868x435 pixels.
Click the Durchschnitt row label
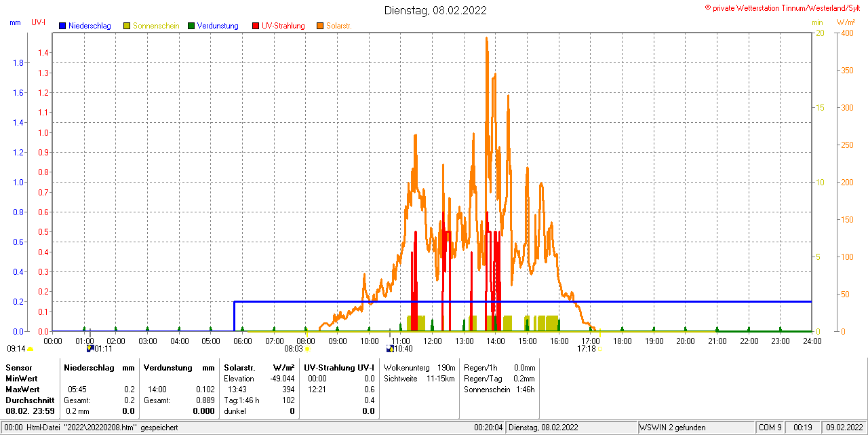click(30, 400)
